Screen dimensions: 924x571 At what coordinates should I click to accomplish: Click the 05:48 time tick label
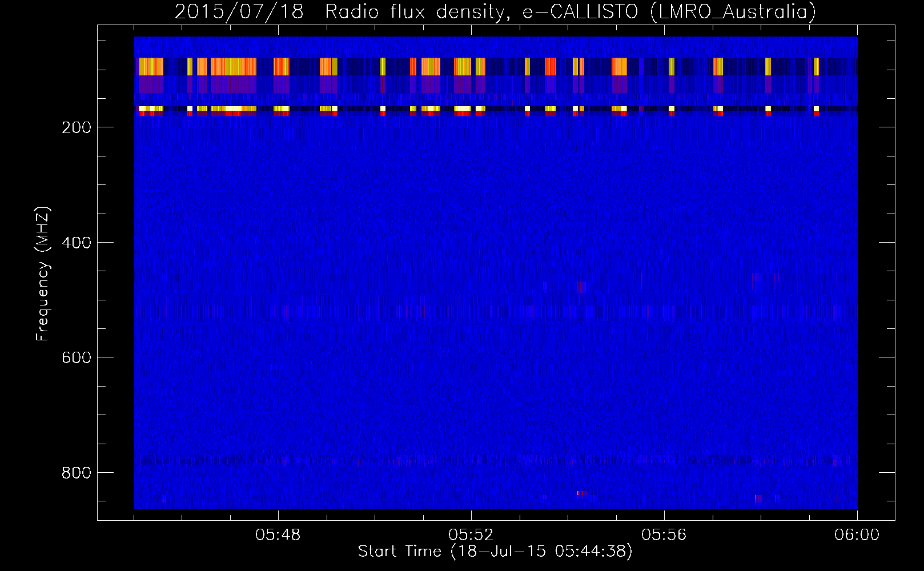click(x=278, y=535)
